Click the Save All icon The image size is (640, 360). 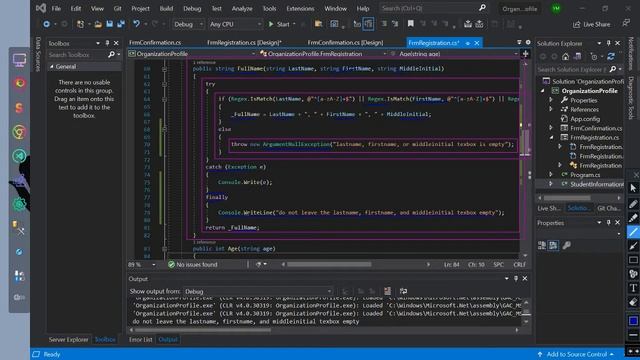[x=121, y=24]
